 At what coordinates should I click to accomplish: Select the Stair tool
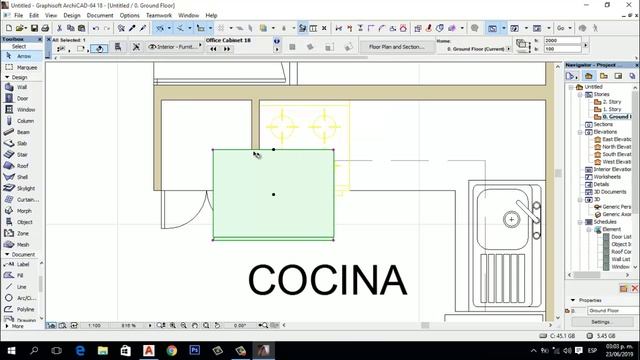21,155
